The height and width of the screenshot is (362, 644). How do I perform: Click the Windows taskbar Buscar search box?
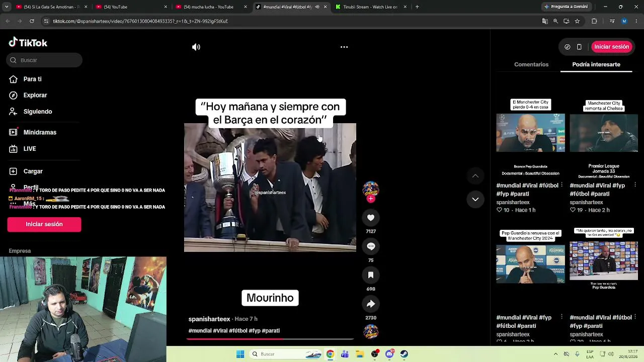pyautogui.click(x=285, y=354)
